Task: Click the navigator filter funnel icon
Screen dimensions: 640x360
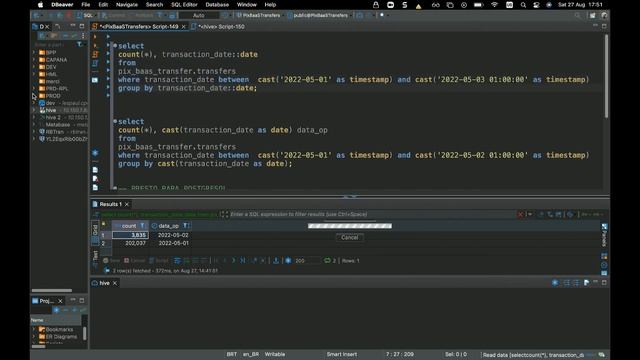Action: pos(80,44)
